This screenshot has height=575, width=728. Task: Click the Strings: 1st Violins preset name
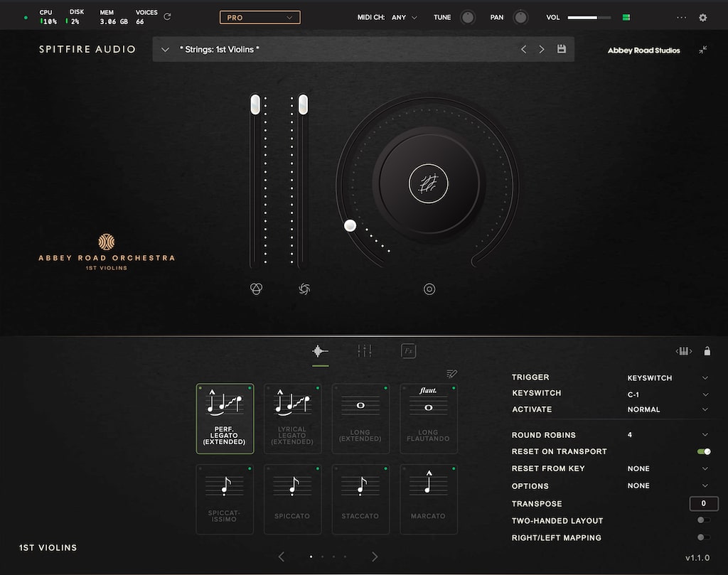[219, 49]
